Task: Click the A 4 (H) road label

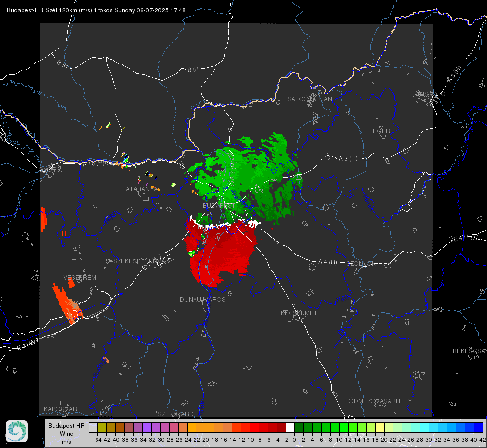Action: click(328, 262)
